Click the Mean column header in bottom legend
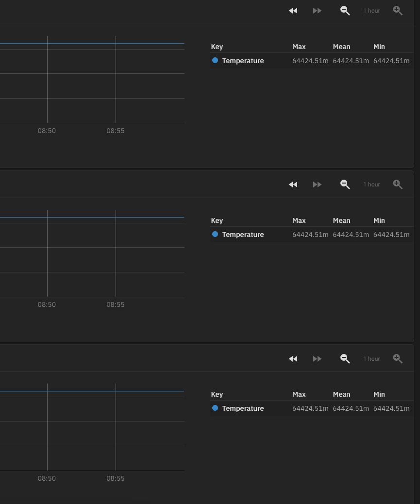420x504 pixels. click(x=341, y=394)
